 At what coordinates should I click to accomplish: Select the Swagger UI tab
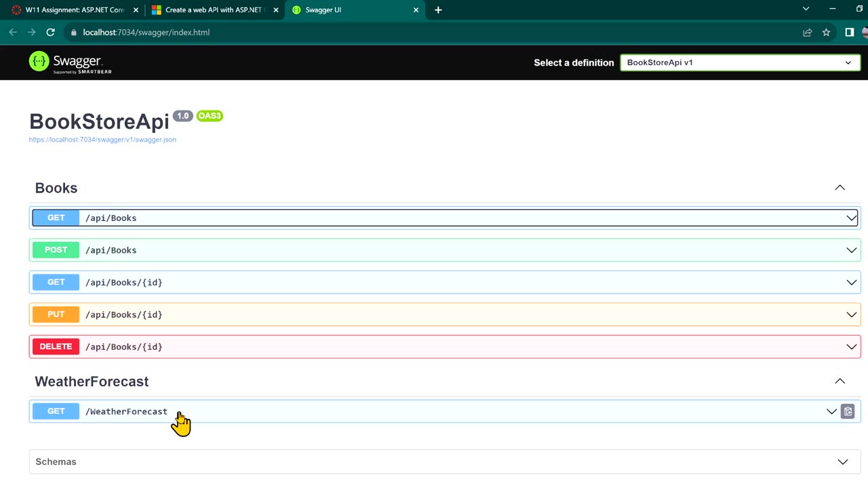355,9
